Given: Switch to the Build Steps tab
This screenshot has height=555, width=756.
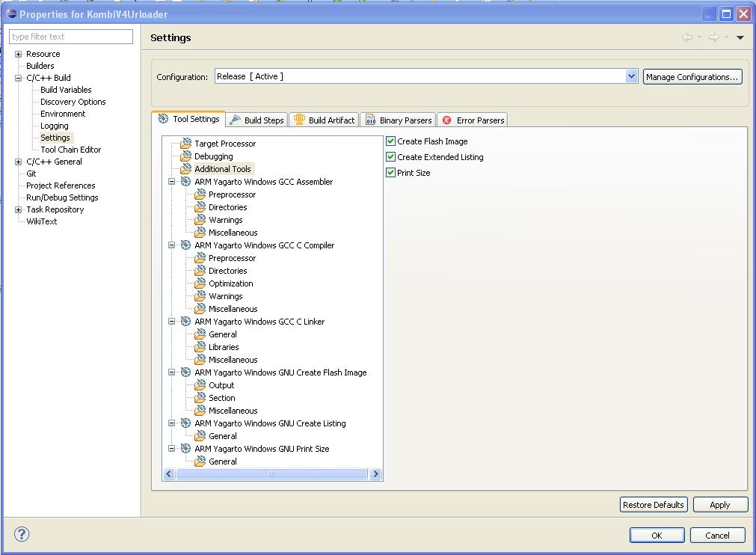Looking at the screenshot, I should tap(256, 120).
